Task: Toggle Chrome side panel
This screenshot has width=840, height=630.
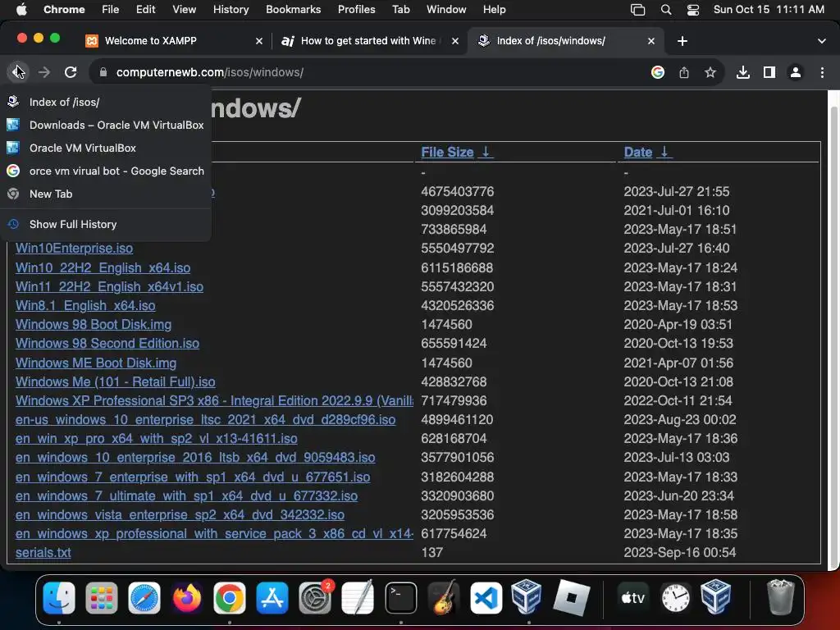Action: (769, 72)
